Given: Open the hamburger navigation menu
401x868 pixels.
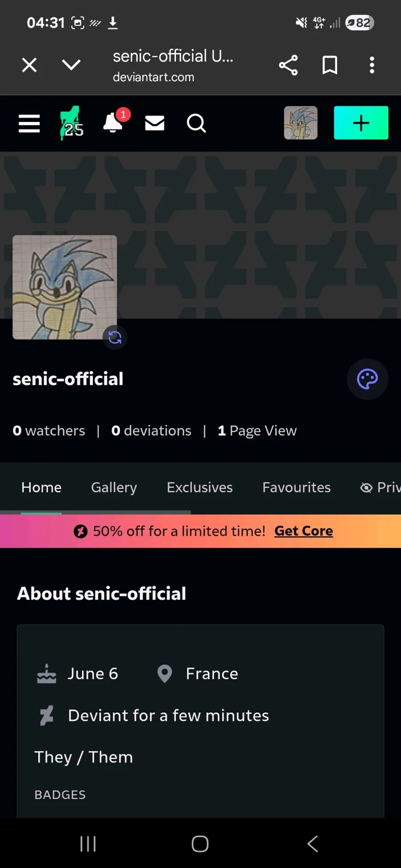Looking at the screenshot, I should coord(29,123).
